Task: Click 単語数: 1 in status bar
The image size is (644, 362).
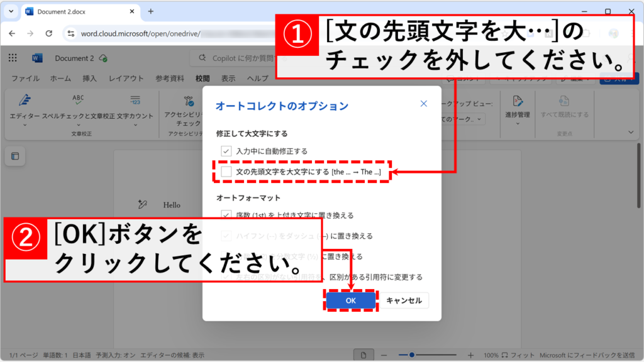Action: point(55,355)
